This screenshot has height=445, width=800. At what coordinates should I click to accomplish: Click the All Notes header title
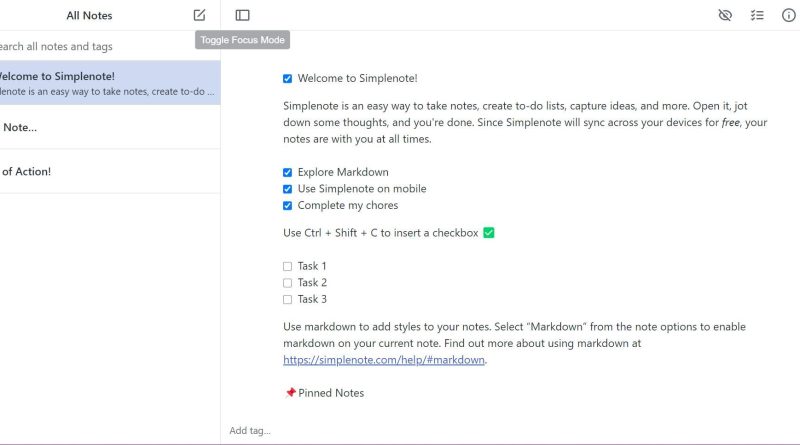click(x=89, y=15)
